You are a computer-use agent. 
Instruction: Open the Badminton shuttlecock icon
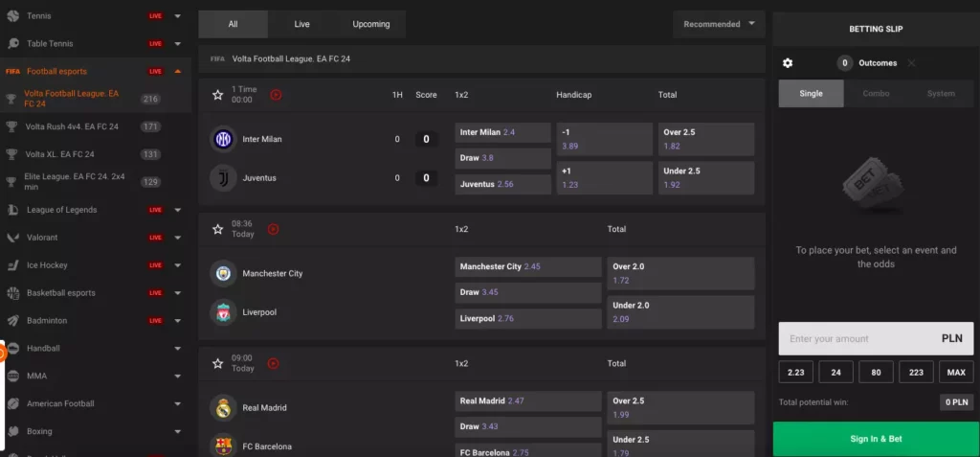click(13, 320)
